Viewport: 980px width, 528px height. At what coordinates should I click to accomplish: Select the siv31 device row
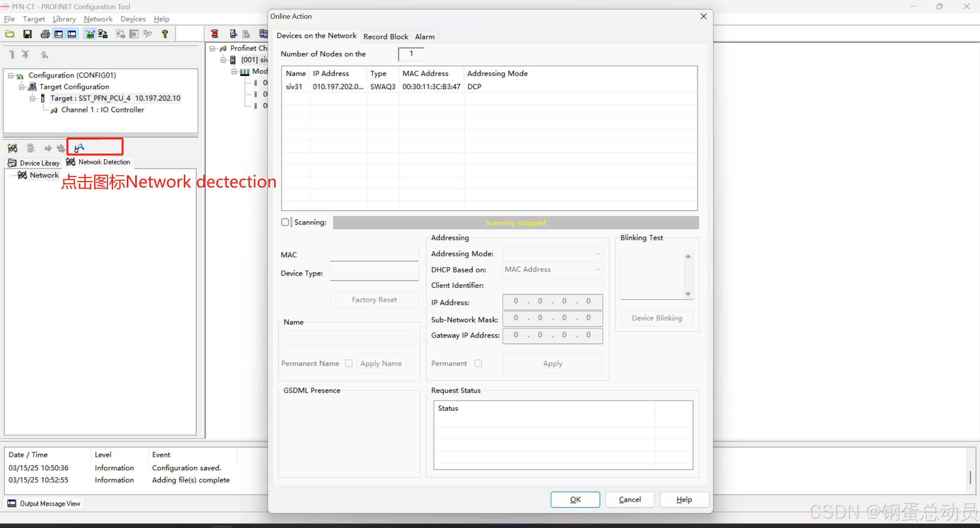[x=294, y=86]
